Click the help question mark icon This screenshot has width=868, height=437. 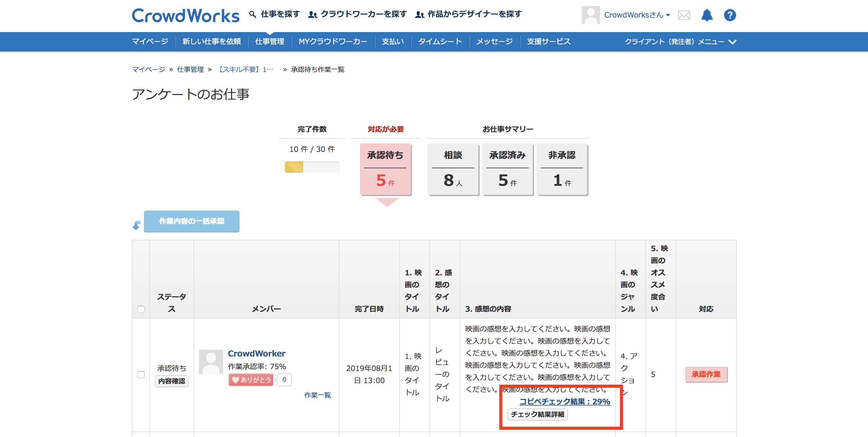pos(729,15)
